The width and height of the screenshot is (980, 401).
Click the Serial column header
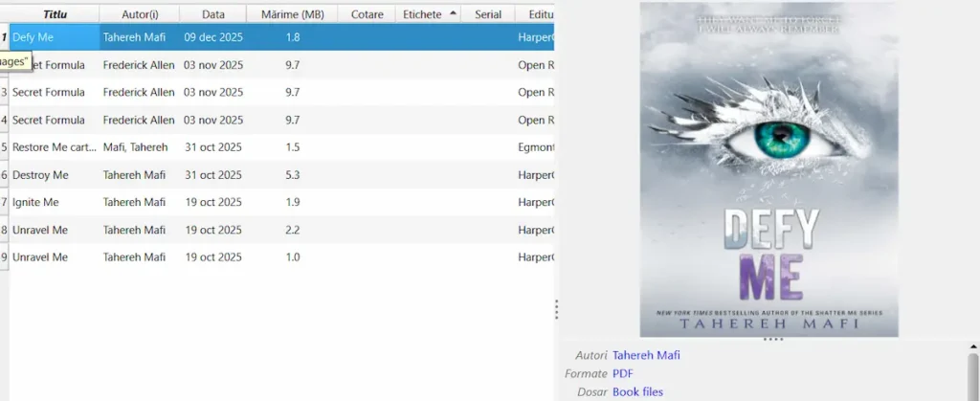[487, 14]
